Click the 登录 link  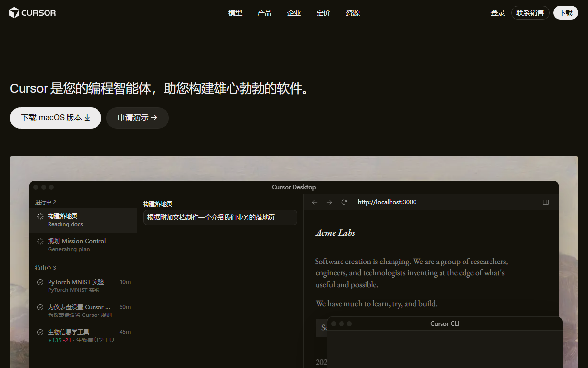[x=498, y=13]
